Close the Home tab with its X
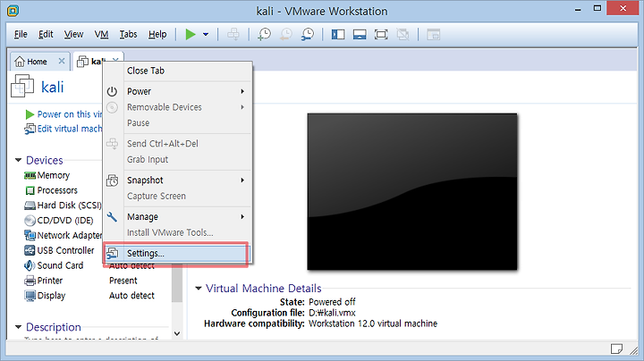The height and width of the screenshot is (361, 644). [62, 61]
